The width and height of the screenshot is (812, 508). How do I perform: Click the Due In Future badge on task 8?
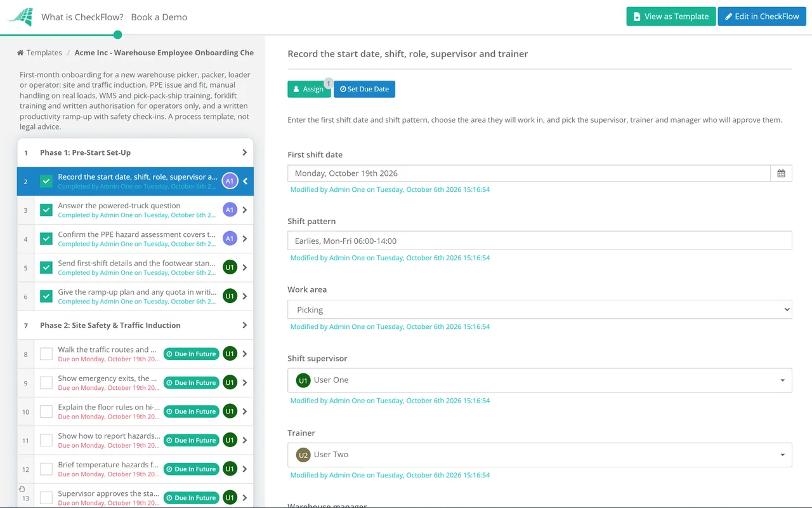(x=192, y=354)
